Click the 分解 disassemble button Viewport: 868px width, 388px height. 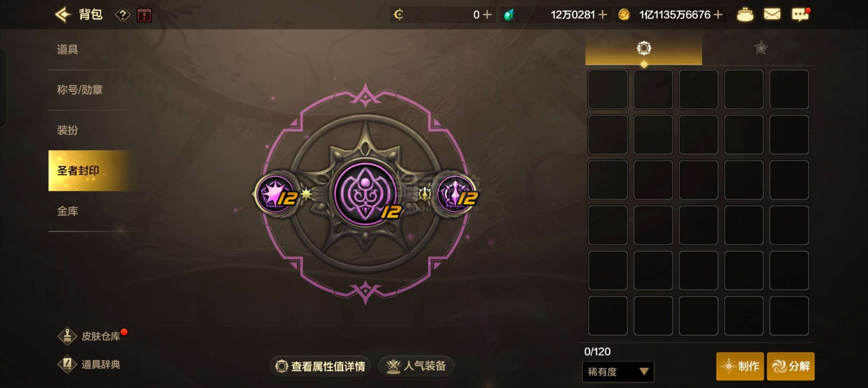pos(791,366)
